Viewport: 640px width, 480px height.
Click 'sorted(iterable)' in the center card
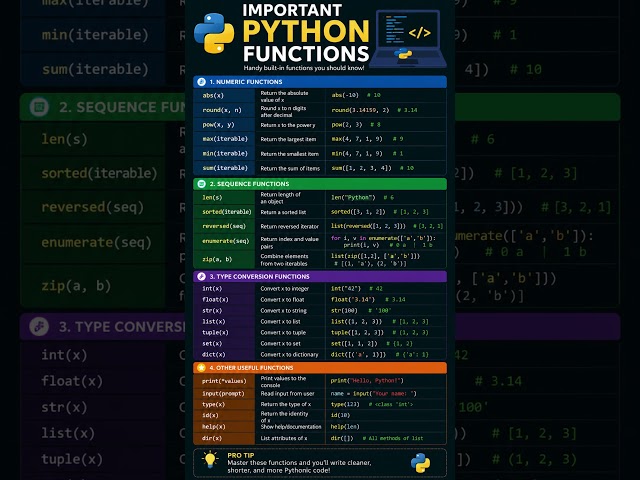(x=227, y=212)
